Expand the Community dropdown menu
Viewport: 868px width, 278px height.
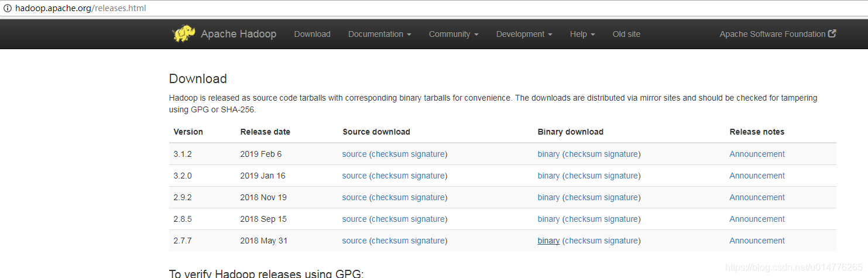click(x=454, y=34)
